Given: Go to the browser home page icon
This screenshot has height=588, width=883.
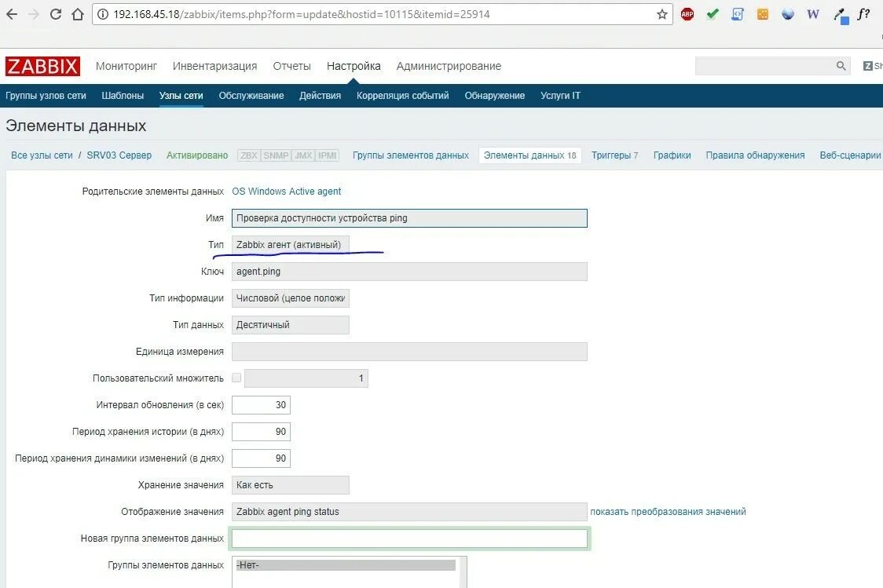Looking at the screenshot, I should pos(78,14).
